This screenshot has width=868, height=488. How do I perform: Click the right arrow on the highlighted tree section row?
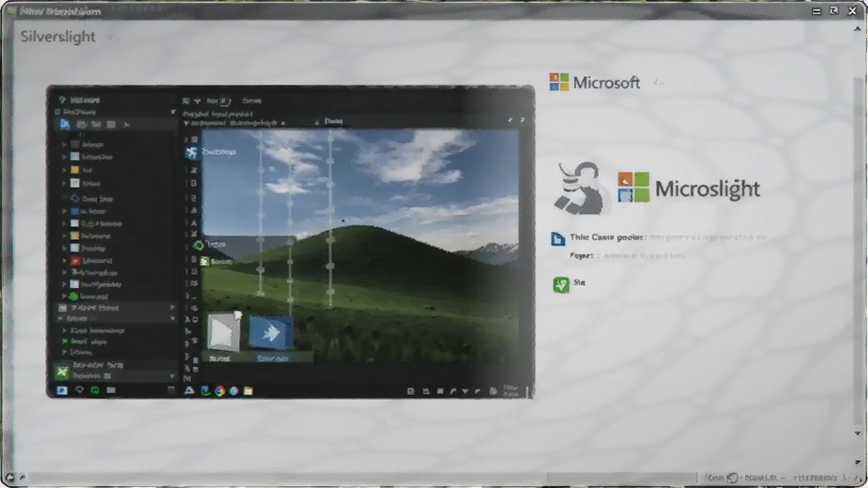click(x=173, y=308)
